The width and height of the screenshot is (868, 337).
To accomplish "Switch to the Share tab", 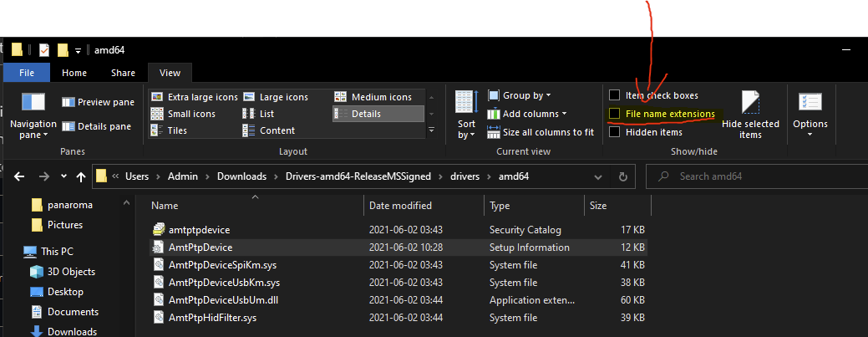I will pos(123,73).
